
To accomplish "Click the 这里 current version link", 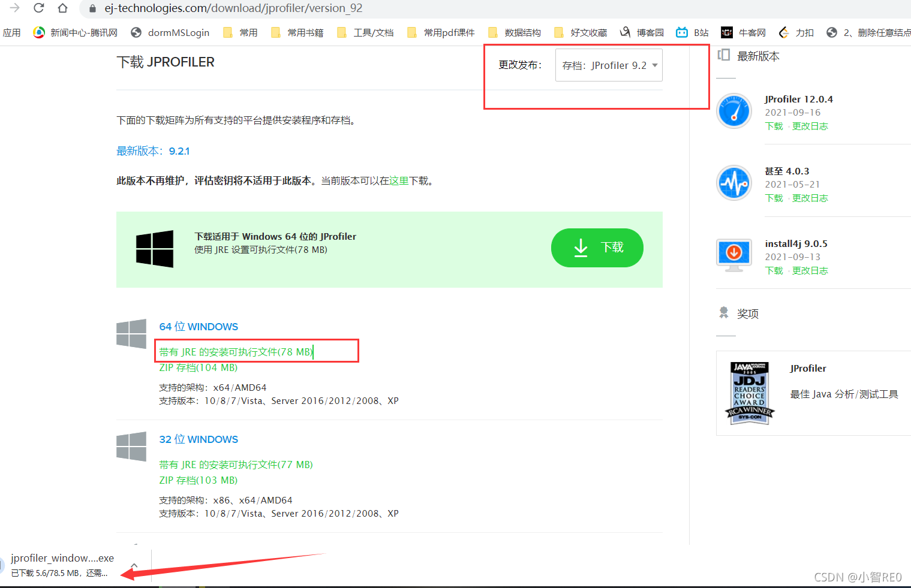I will click(x=399, y=180).
